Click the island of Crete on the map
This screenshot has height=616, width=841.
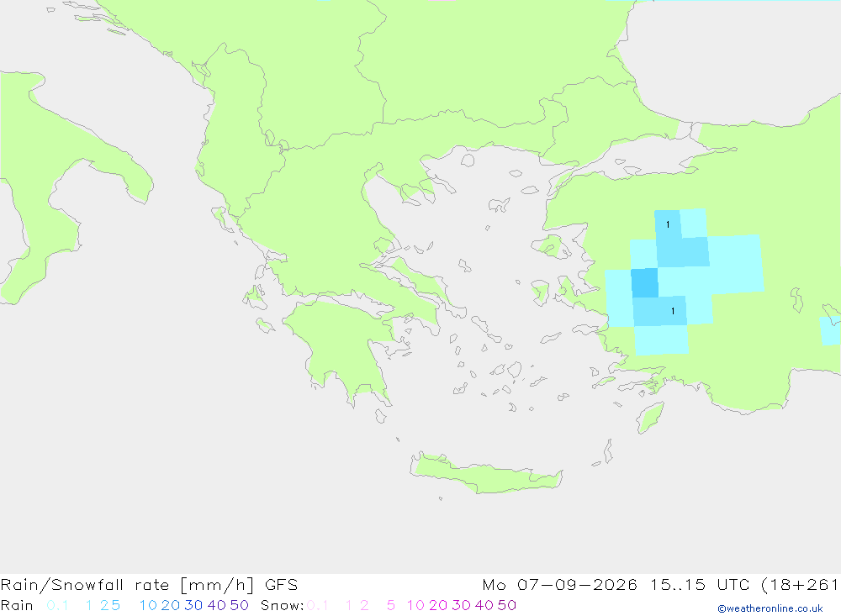pos(485,473)
